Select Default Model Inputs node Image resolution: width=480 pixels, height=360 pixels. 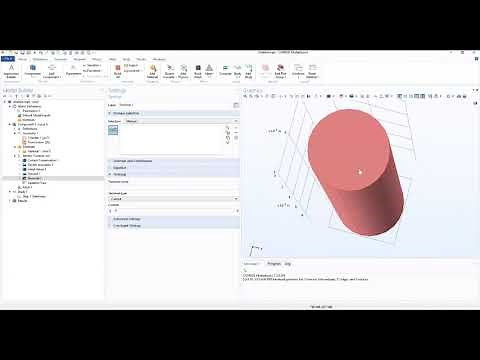pyautogui.click(x=34, y=115)
